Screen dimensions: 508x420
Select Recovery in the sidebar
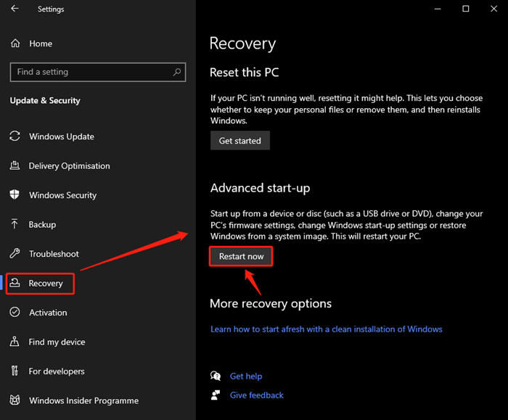coord(46,283)
